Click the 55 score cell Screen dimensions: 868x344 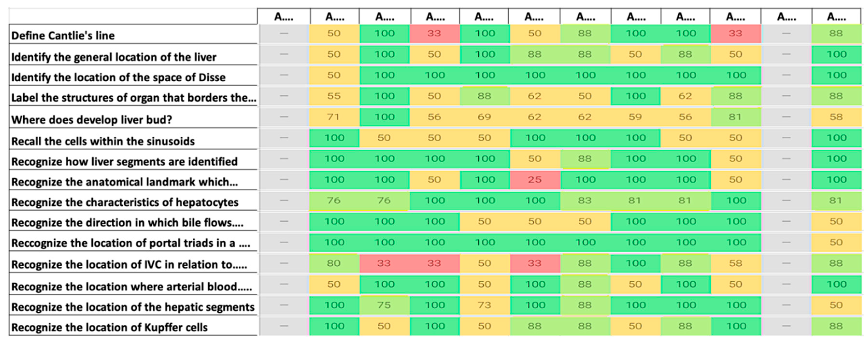(334, 96)
